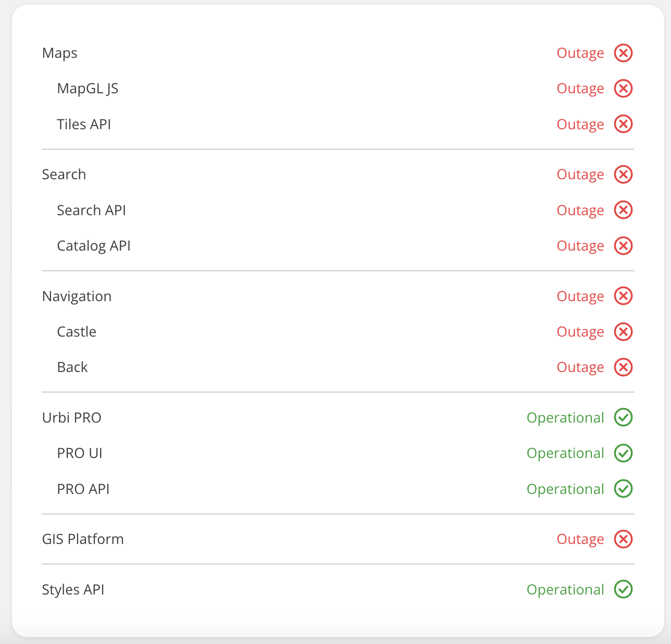Click the red X icon for Navigation

click(x=623, y=295)
